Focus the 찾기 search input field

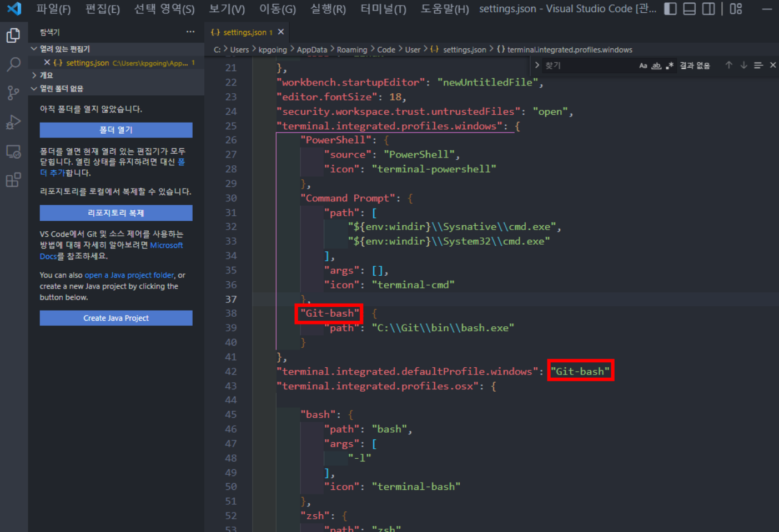click(589, 65)
